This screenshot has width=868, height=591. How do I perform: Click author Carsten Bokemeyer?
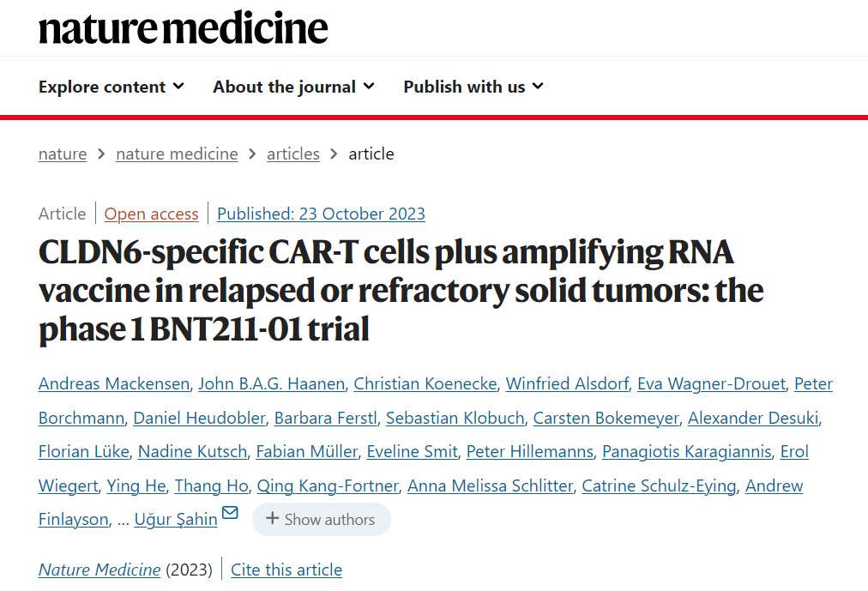pyautogui.click(x=606, y=418)
